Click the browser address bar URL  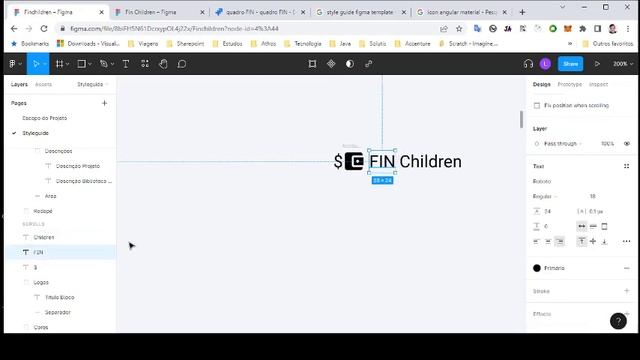pyautogui.click(x=174, y=29)
